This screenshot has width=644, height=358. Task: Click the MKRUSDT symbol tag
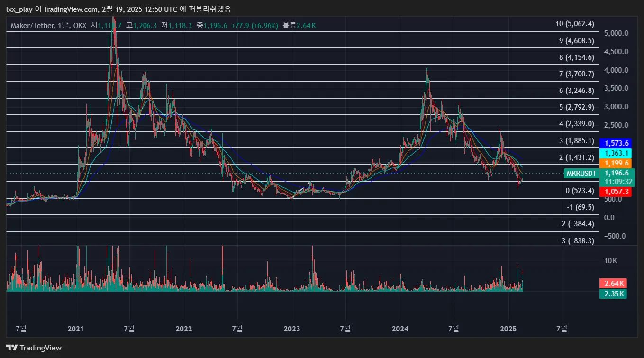pyautogui.click(x=581, y=174)
